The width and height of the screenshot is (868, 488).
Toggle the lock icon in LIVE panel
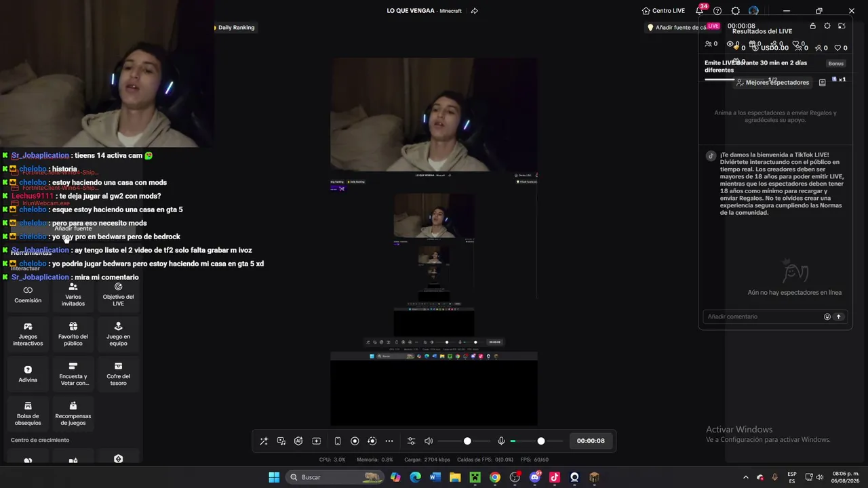point(813,26)
